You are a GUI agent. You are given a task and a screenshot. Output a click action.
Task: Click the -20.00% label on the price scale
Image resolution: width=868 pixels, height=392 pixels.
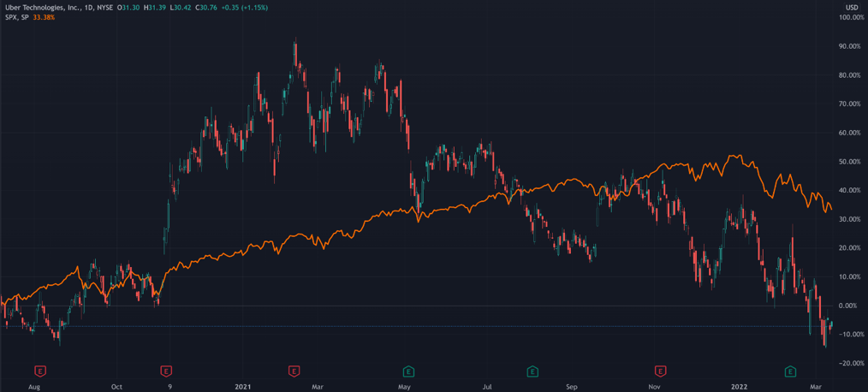849,363
